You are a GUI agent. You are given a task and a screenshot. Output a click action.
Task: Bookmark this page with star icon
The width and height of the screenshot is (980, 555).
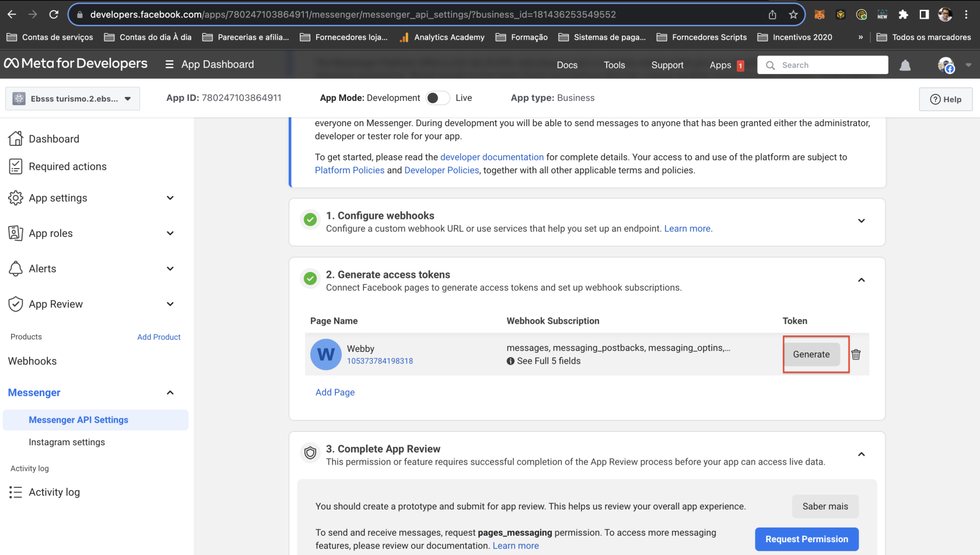tap(793, 15)
